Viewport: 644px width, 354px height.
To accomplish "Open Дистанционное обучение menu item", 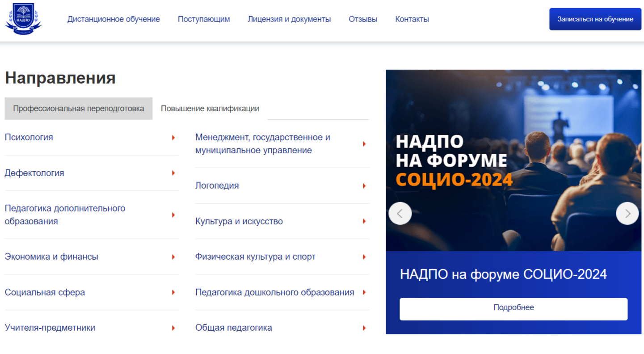I will pyautogui.click(x=114, y=19).
